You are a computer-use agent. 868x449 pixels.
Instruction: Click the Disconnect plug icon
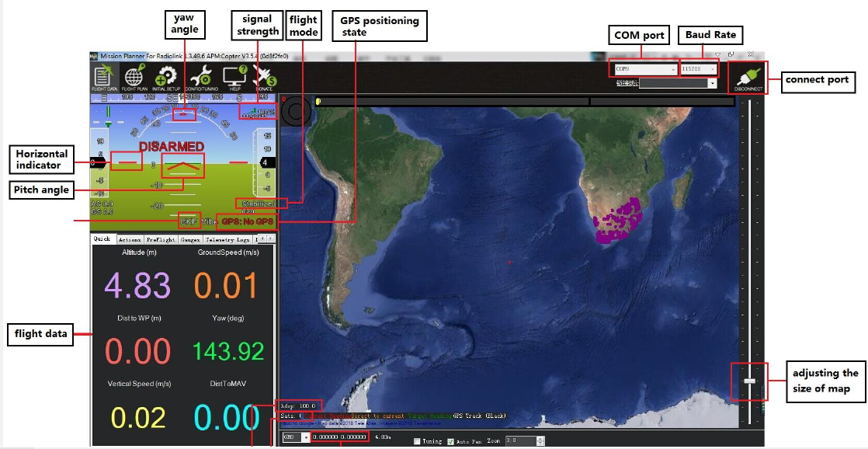[x=748, y=78]
